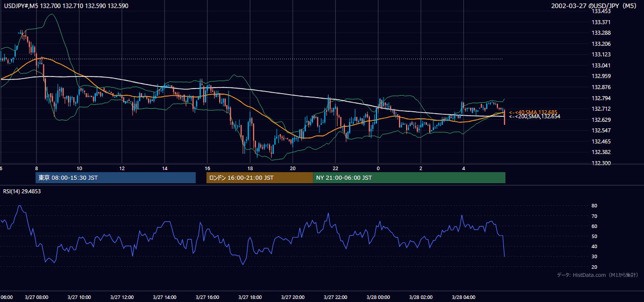Click the RSI 30 level label
Viewport: 644px width, 302px height.
pos(594,256)
